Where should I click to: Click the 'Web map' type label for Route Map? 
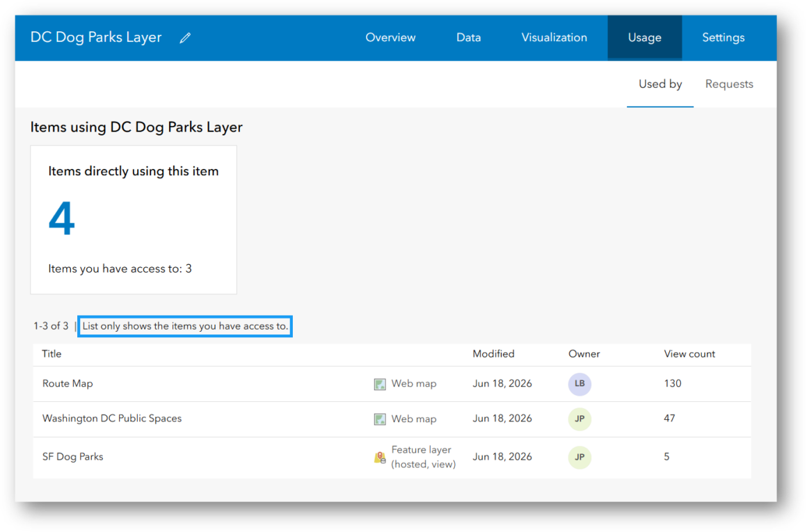tap(414, 384)
